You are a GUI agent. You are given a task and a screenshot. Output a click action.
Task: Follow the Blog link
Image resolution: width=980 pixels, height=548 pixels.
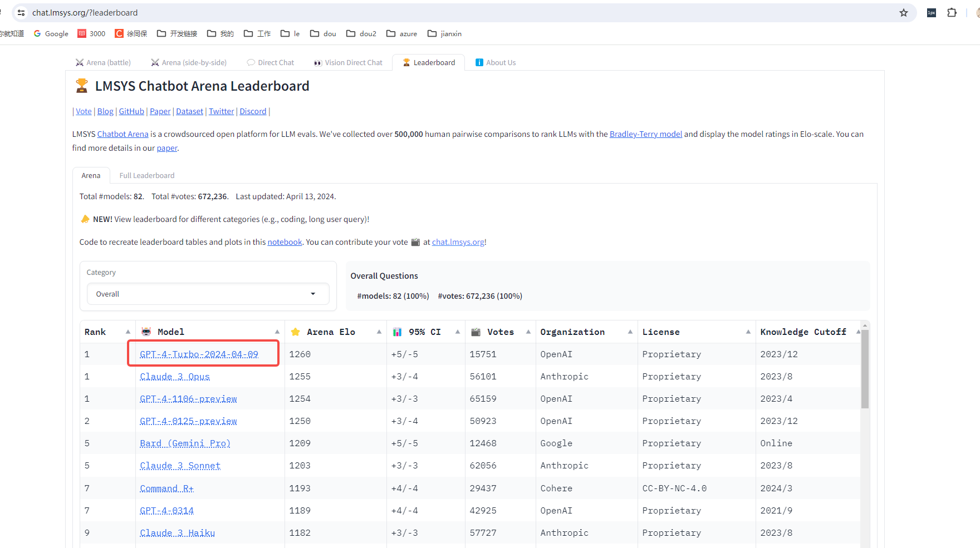coord(105,111)
